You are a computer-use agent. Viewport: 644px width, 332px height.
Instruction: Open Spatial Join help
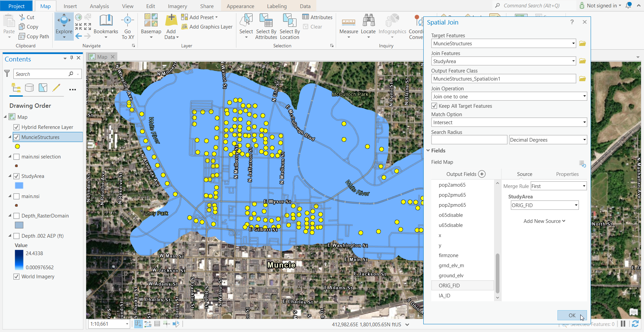(572, 22)
